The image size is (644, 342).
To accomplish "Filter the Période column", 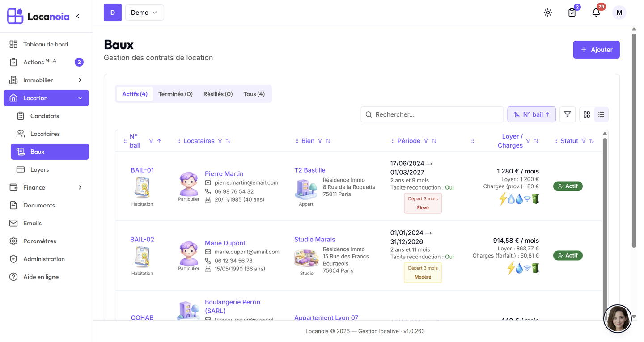I will [426, 141].
